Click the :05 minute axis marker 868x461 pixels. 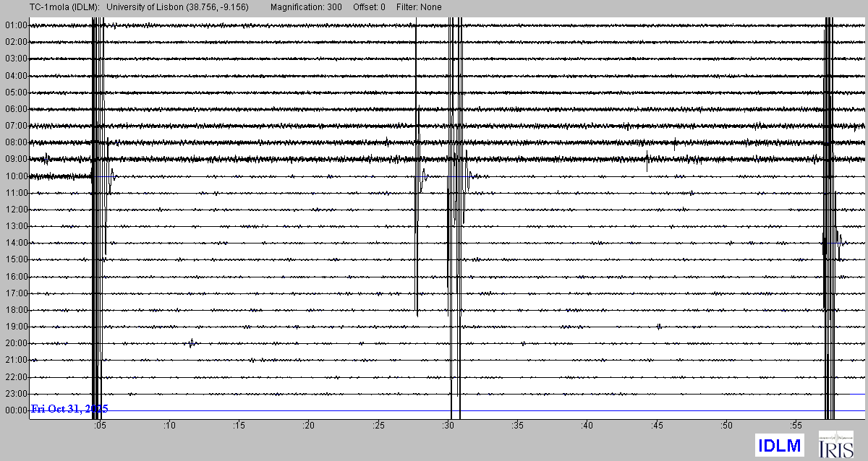(x=99, y=426)
